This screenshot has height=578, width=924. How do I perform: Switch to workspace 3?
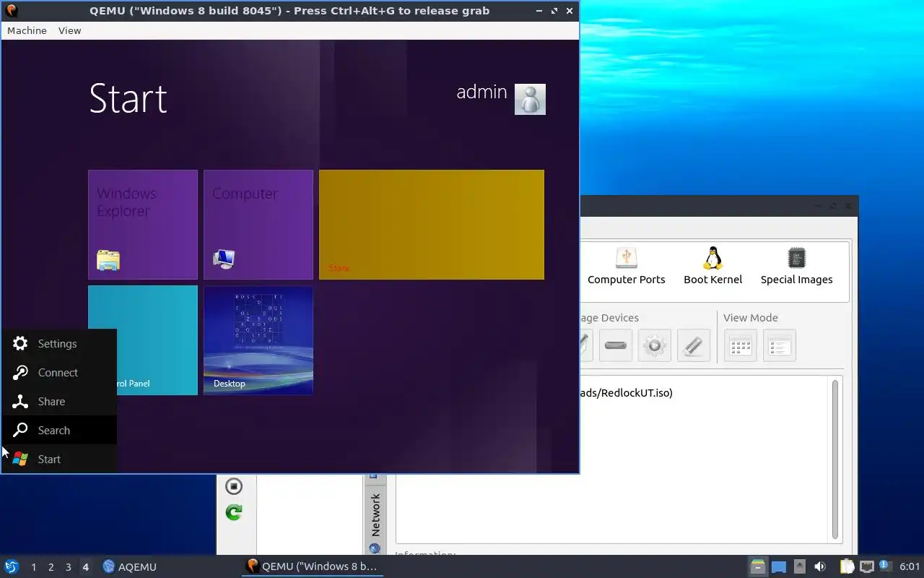[68, 567]
